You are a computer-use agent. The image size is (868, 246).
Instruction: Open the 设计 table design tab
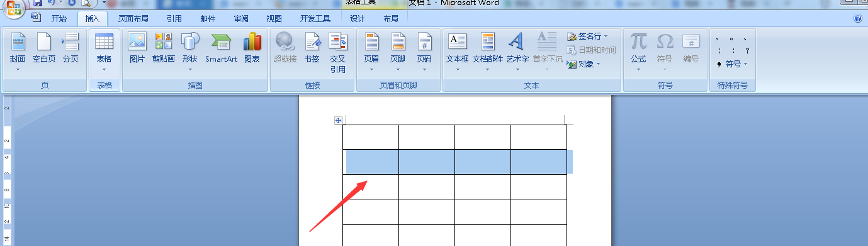click(x=358, y=19)
